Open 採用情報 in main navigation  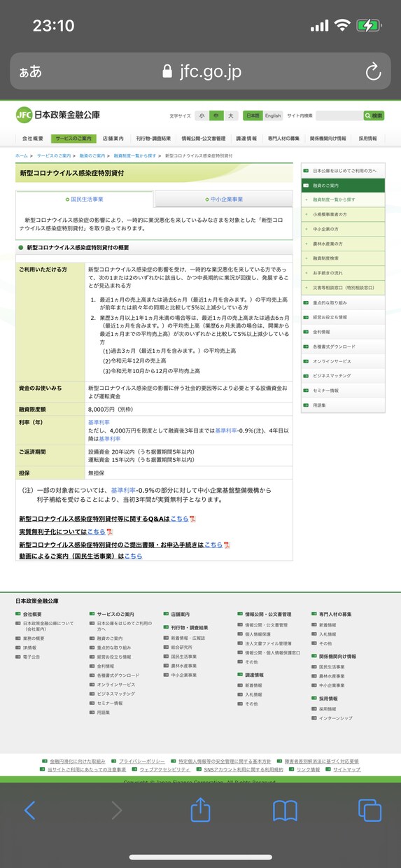point(367,139)
